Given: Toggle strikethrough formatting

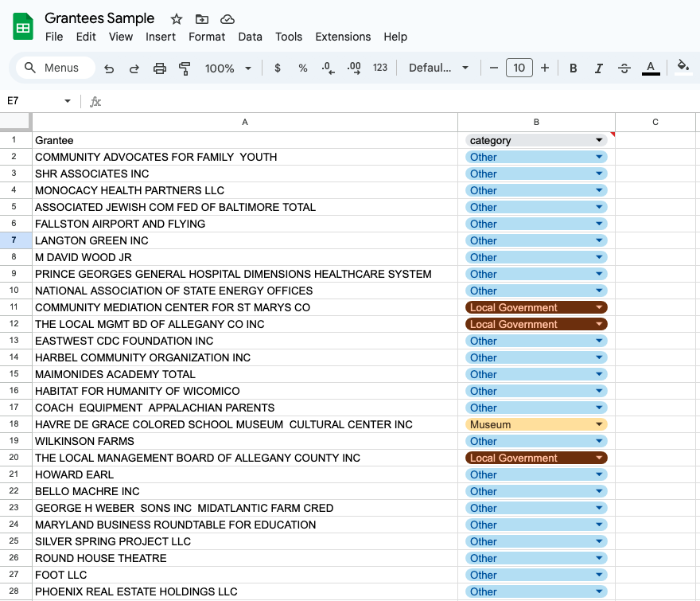Looking at the screenshot, I should (x=624, y=68).
